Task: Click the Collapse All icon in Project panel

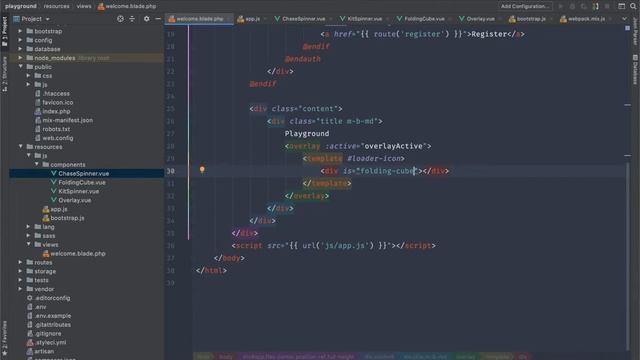Action: coord(132,19)
